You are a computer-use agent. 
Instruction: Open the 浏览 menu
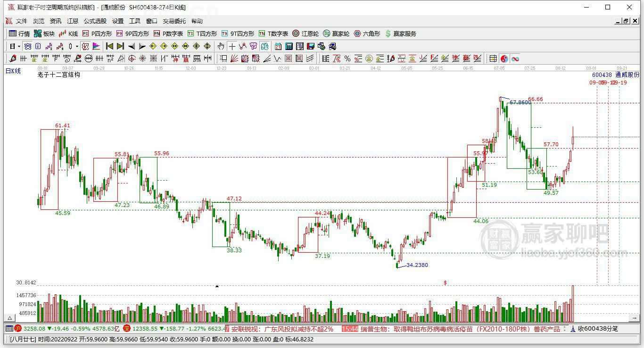click(x=39, y=21)
